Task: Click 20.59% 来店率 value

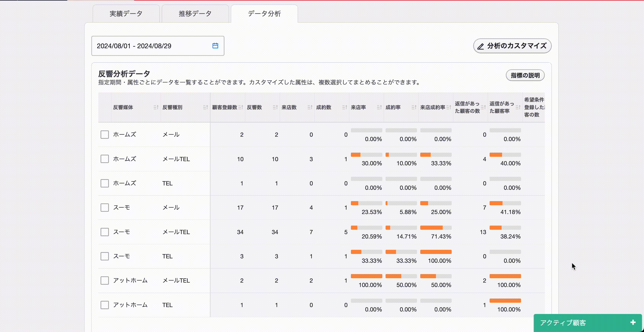Action: pos(372,236)
